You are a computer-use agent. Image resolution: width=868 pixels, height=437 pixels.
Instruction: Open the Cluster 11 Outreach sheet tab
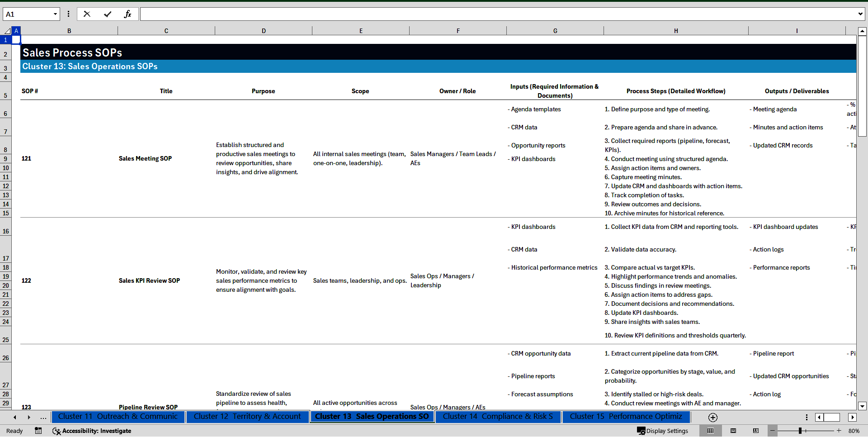[x=118, y=417]
